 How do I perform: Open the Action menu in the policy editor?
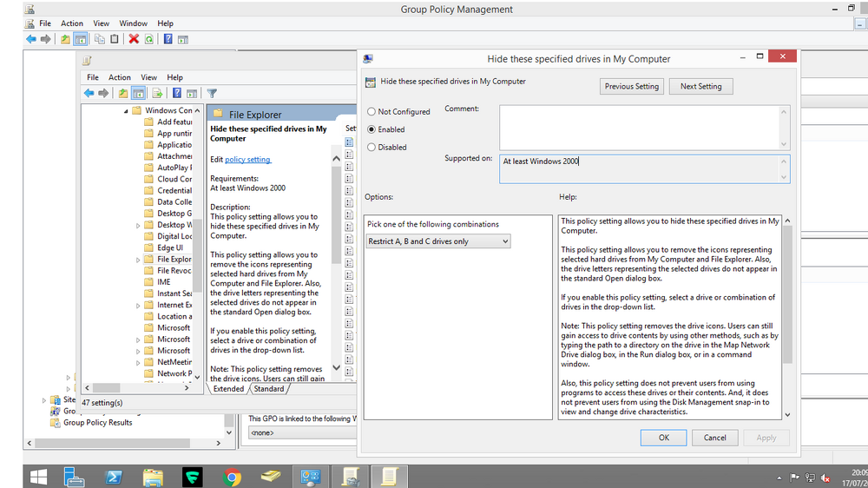click(120, 77)
